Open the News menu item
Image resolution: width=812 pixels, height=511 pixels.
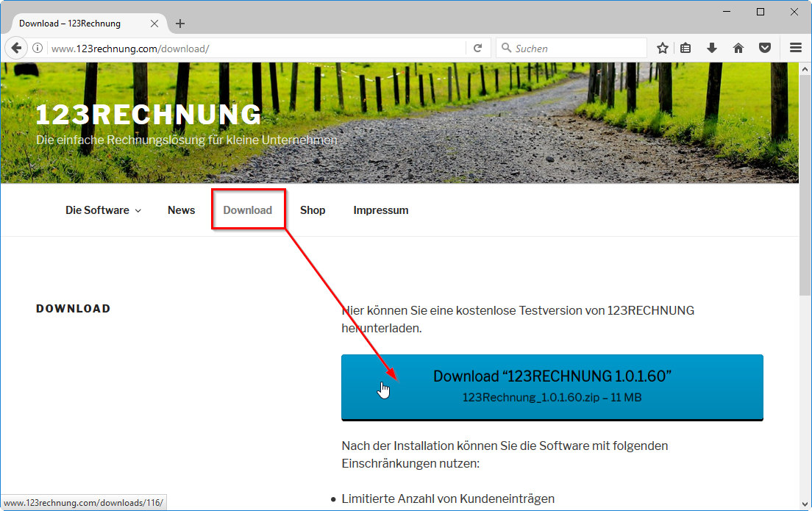(x=181, y=210)
